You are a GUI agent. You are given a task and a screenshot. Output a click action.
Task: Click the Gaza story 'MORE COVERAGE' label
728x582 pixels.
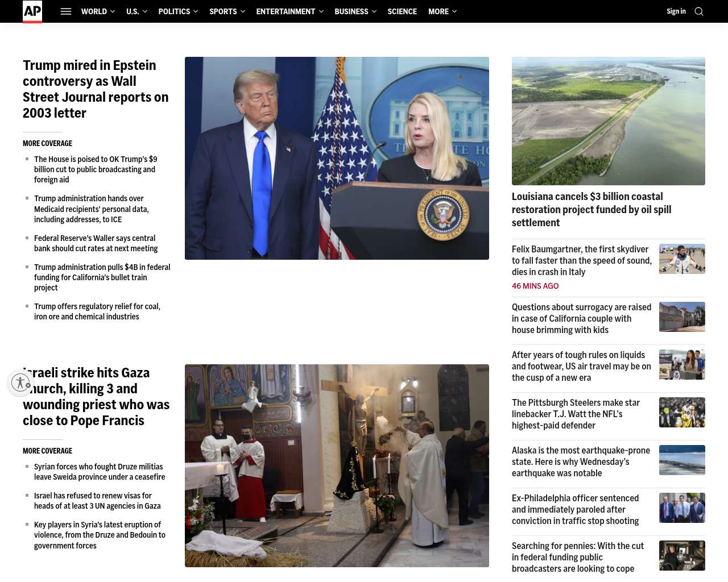pyautogui.click(x=47, y=451)
